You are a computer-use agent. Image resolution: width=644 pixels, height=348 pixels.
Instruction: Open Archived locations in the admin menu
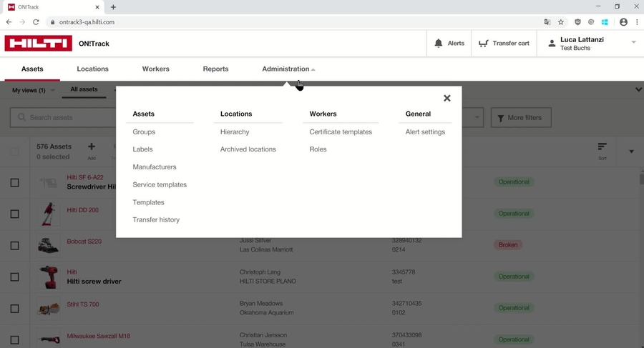248,149
